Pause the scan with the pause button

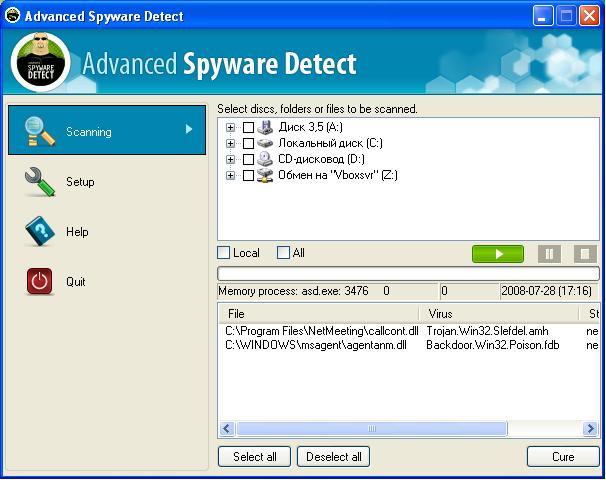click(x=549, y=254)
